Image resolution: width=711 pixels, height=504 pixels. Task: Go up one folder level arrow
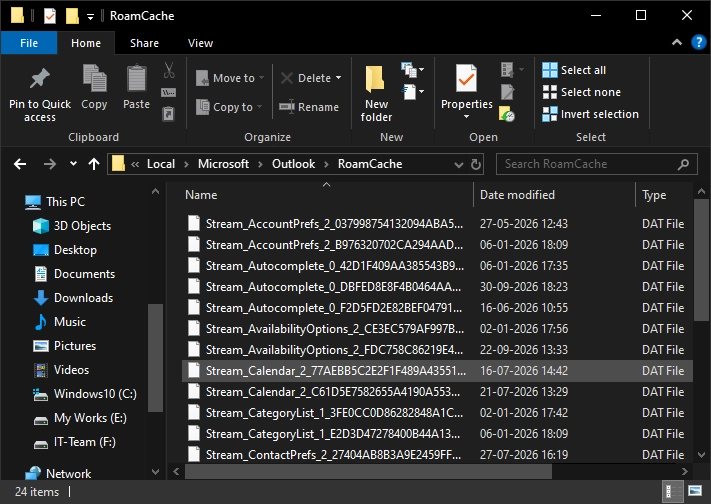click(x=94, y=164)
